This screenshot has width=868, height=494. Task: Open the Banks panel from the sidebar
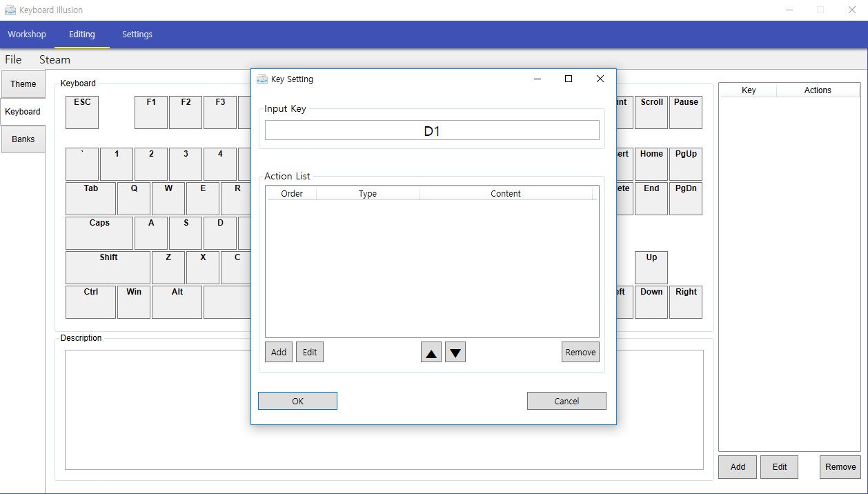click(x=23, y=139)
